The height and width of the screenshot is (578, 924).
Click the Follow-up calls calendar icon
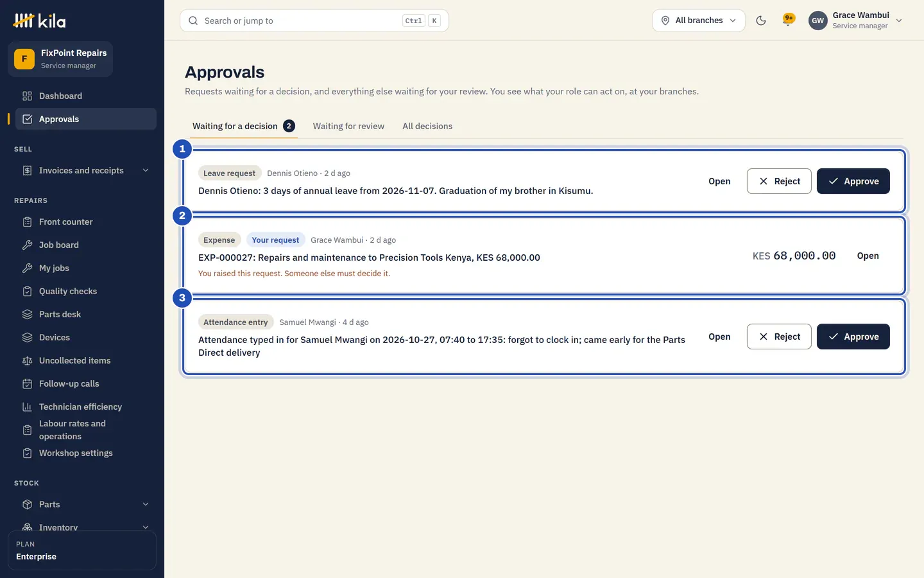(27, 383)
